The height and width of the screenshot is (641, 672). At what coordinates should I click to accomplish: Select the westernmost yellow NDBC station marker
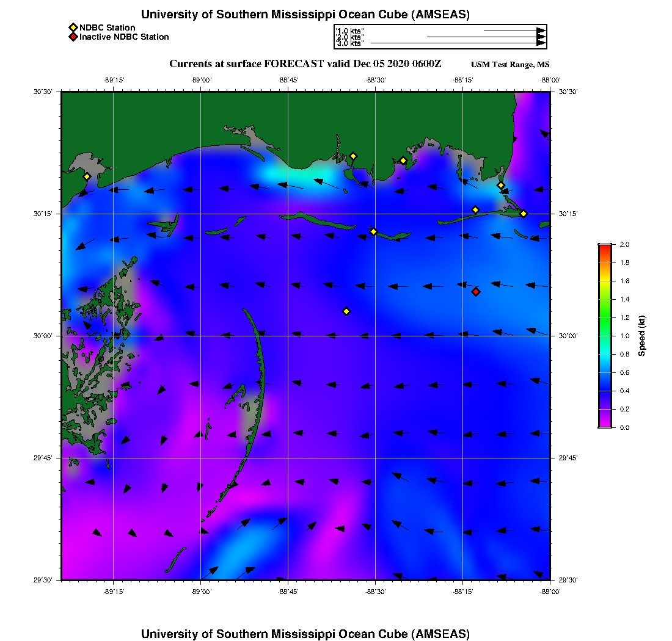point(87,176)
